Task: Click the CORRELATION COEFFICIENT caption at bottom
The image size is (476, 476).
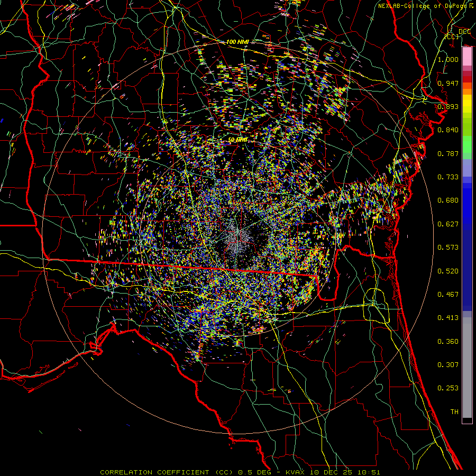Action: click(154, 472)
